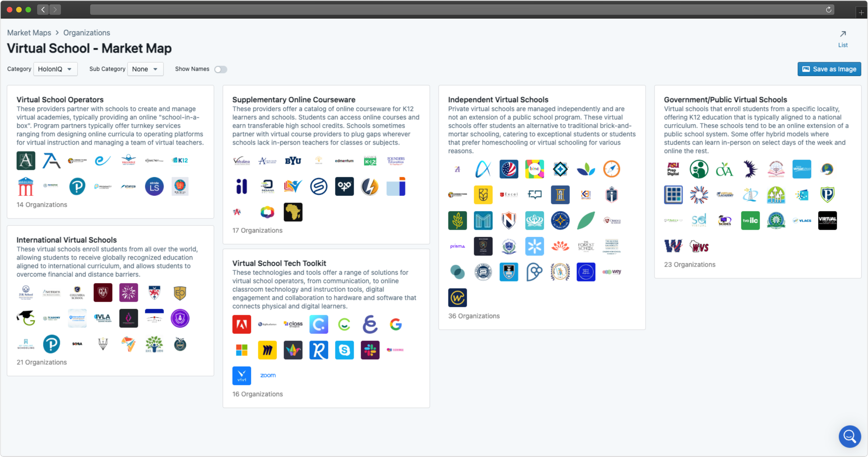Open the VLACS logo
This screenshot has height=457, width=868.
coord(802,221)
